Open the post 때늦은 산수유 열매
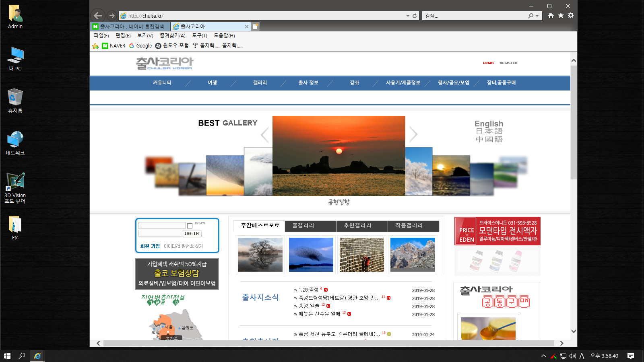Image resolution: width=644 pixels, height=362 pixels. point(319,314)
